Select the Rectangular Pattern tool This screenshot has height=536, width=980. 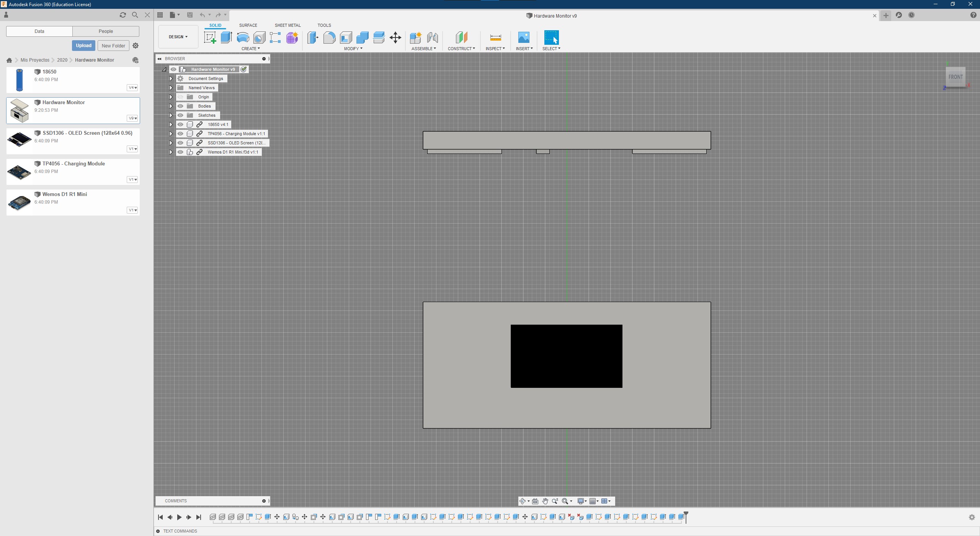coord(275,38)
